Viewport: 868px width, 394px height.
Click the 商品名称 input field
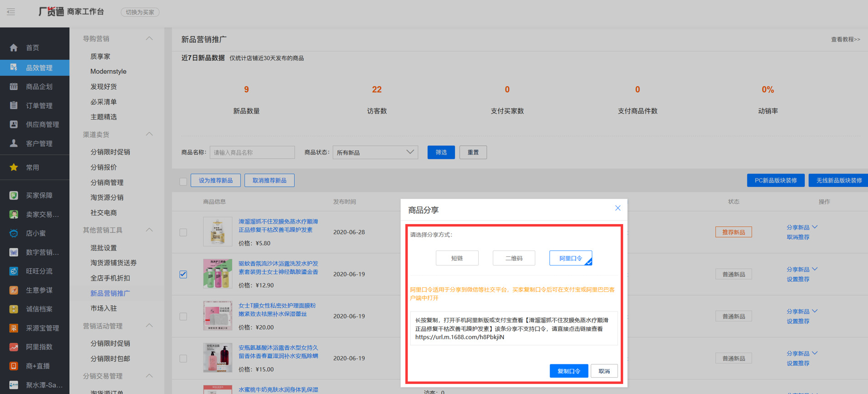pos(252,153)
